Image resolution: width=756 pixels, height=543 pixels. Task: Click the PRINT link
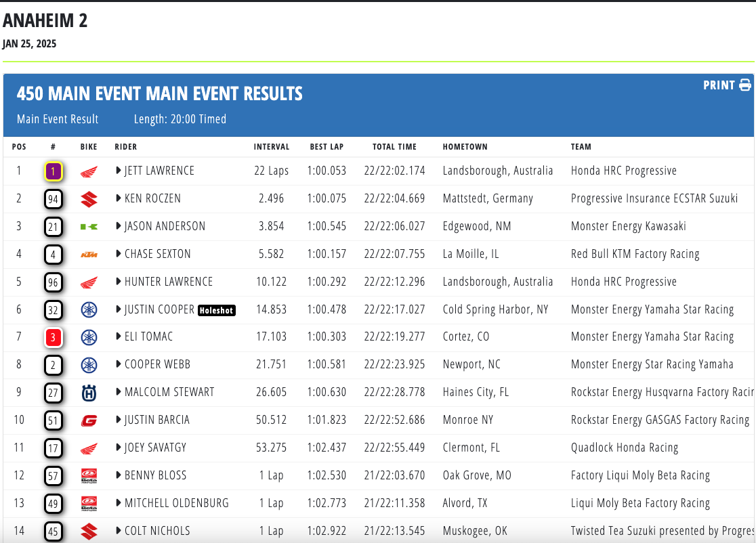click(719, 85)
